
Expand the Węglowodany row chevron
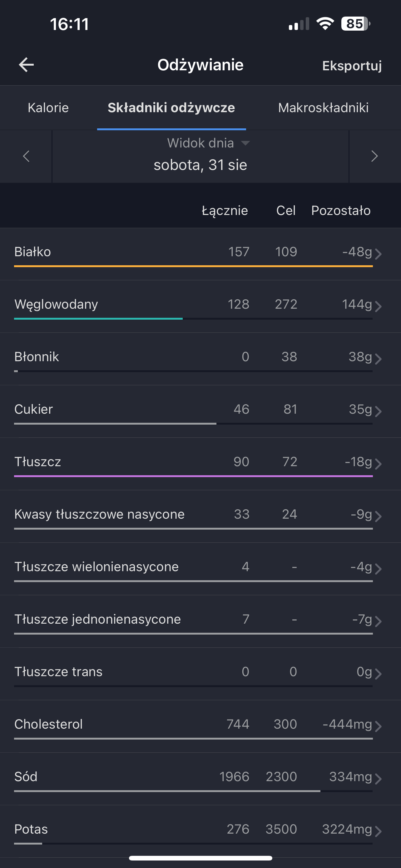click(x=378, y=306)
